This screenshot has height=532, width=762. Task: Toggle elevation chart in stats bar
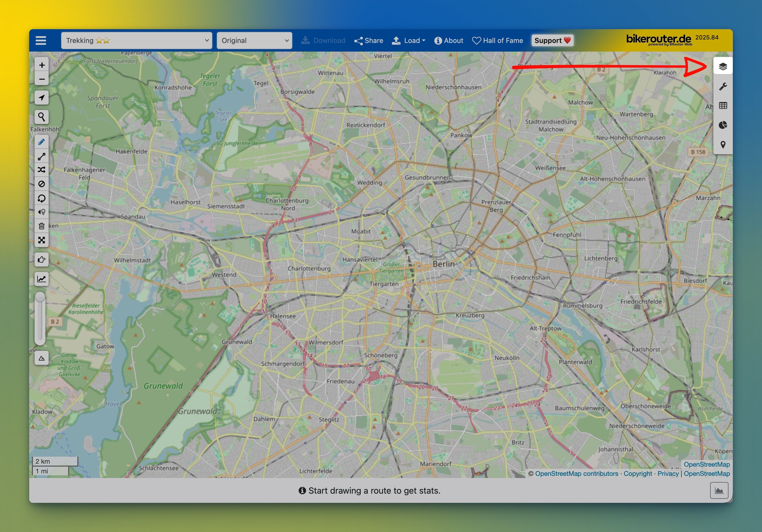pyautogui.click(x=719, y=490)
